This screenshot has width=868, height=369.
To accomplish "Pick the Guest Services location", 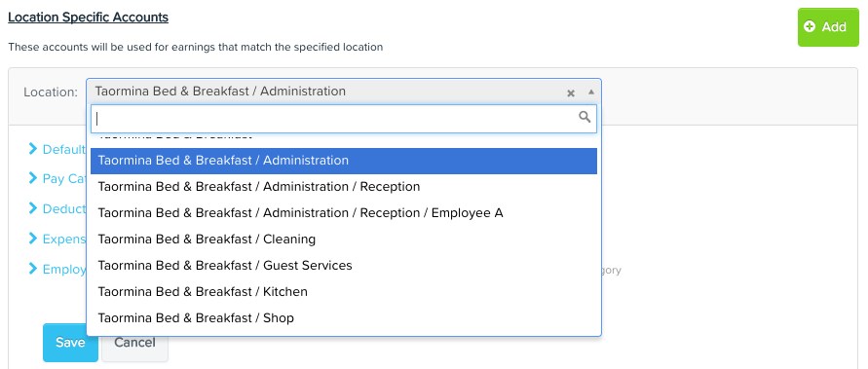I will pyautogui.click(x=344, y=266).
